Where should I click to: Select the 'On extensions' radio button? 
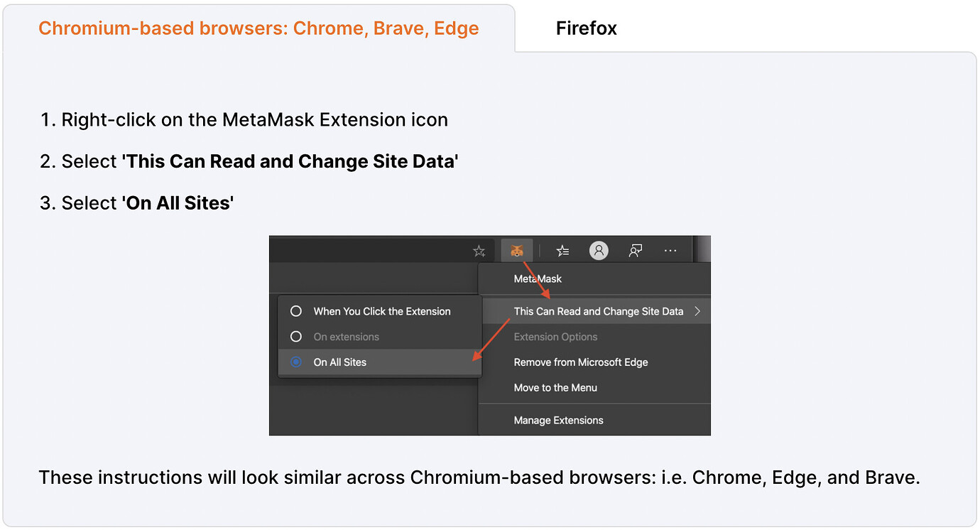pos(296,337)
